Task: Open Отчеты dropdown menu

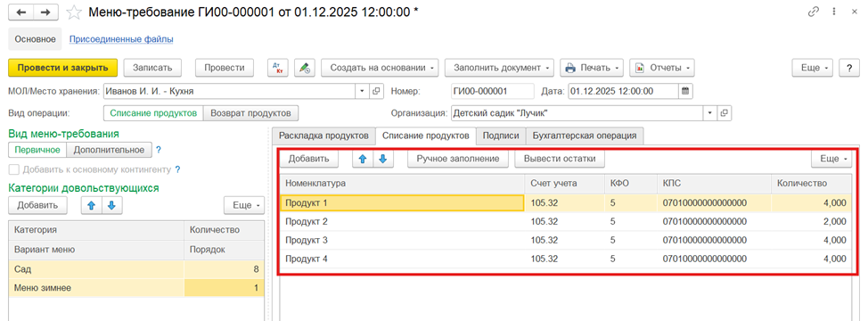Action: tap(662, 68)
